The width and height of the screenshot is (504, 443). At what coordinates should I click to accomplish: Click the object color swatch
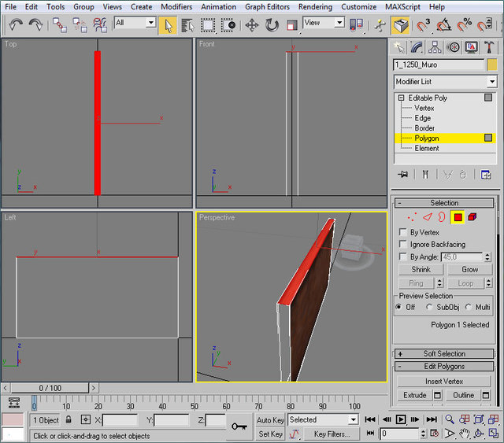[492, 65]
